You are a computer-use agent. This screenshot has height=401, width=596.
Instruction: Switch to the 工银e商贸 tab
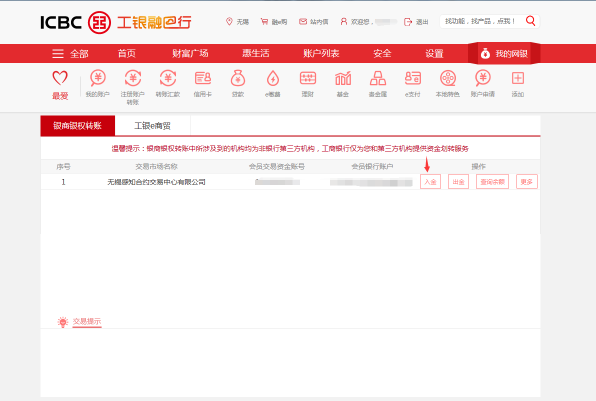coord(152,126)
